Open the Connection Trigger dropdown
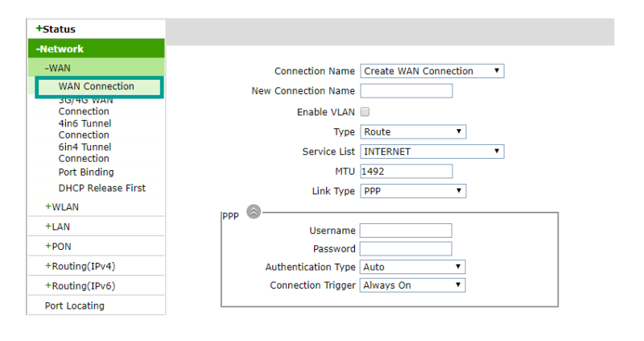 click(412, 285)
